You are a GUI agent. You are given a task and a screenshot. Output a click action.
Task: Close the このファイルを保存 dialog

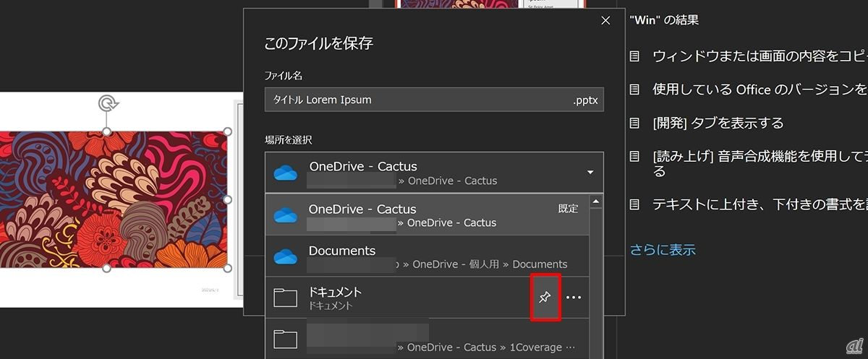605,21
